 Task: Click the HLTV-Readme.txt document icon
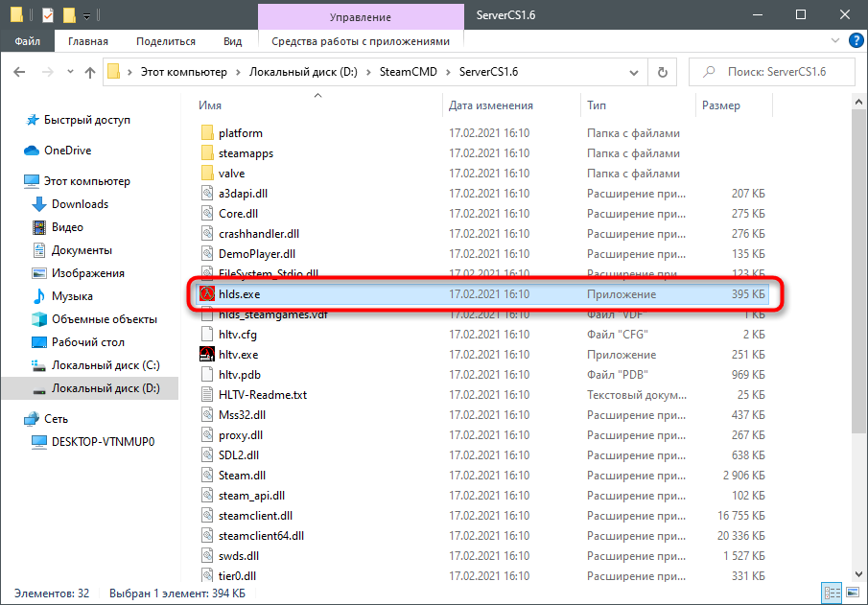point(207,395)
